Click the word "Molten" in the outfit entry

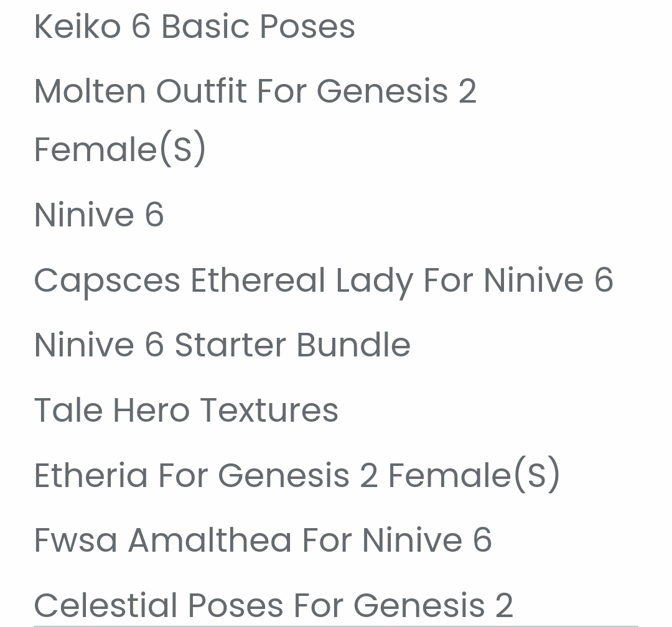[90, 91]
